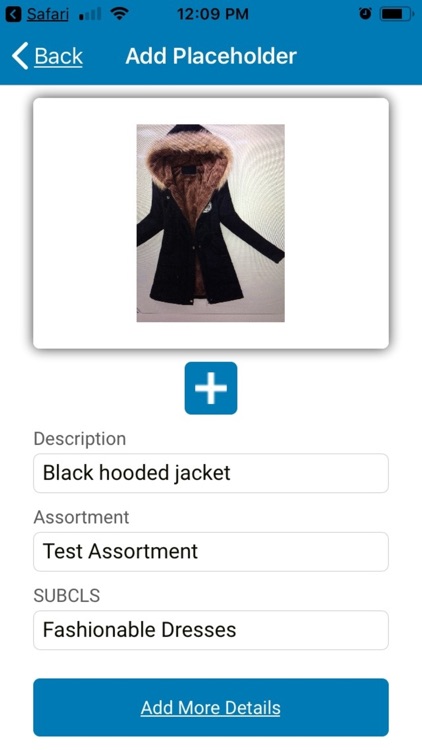Tap the Assortment field label

tap(81, 517)
